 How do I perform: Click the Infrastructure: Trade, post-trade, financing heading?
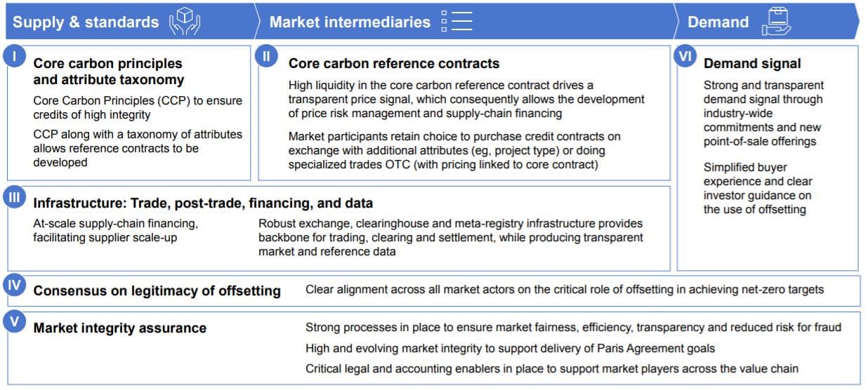[x=203, y=203]
